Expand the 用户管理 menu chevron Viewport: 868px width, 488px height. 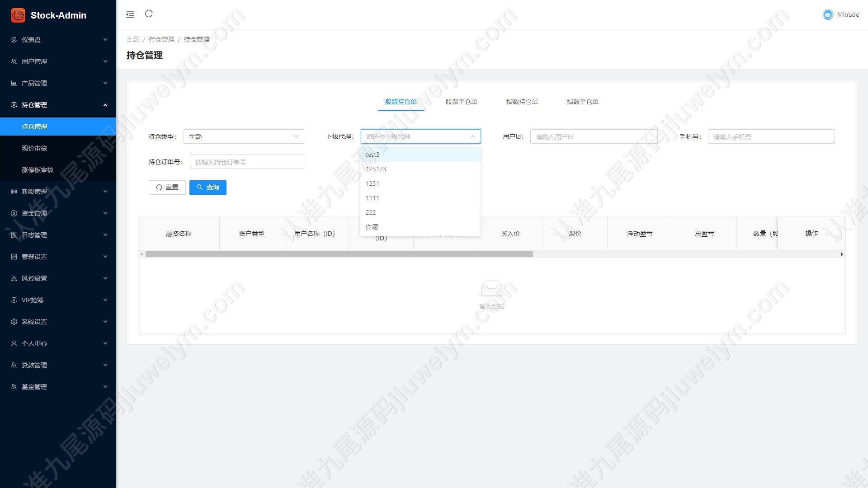(x=105, y=61)
